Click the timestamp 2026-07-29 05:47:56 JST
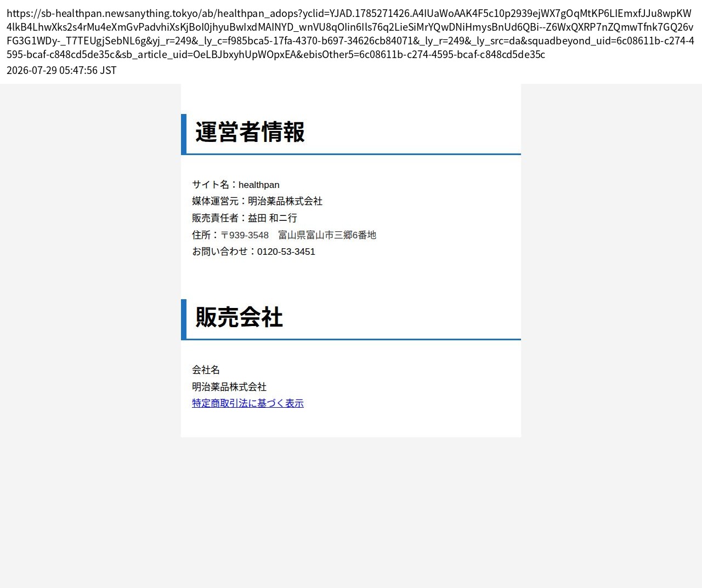This screenshot has height=588, width=702. coord(61,70)
